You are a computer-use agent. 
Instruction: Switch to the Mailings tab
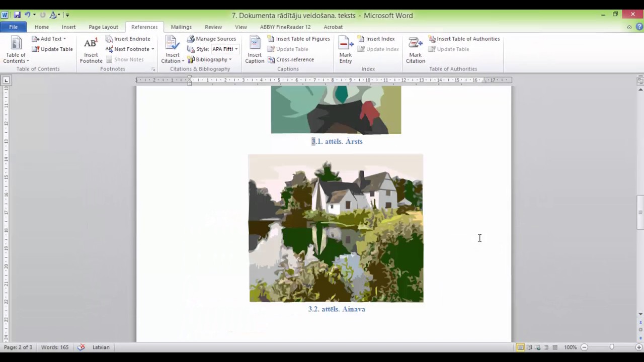[181, 27]
